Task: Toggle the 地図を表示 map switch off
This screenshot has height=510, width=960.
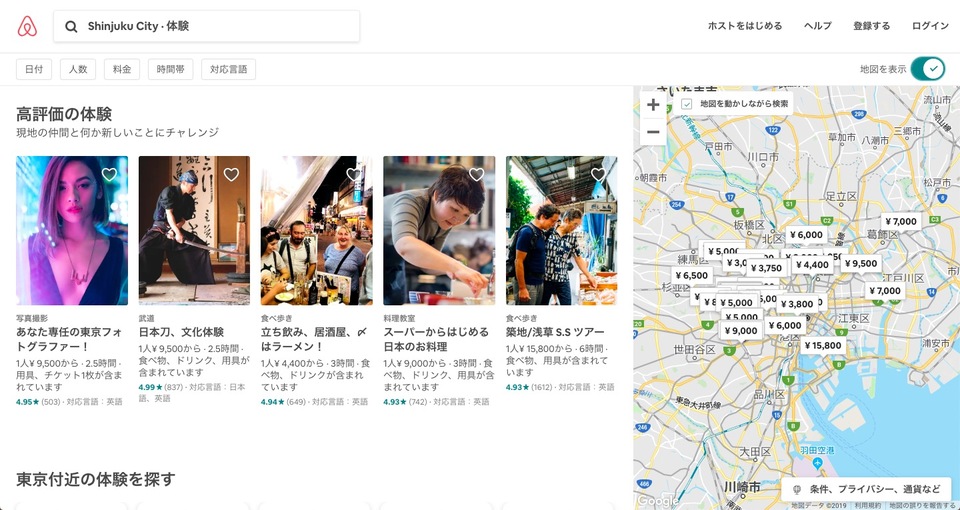Action: tap(928, 69)
